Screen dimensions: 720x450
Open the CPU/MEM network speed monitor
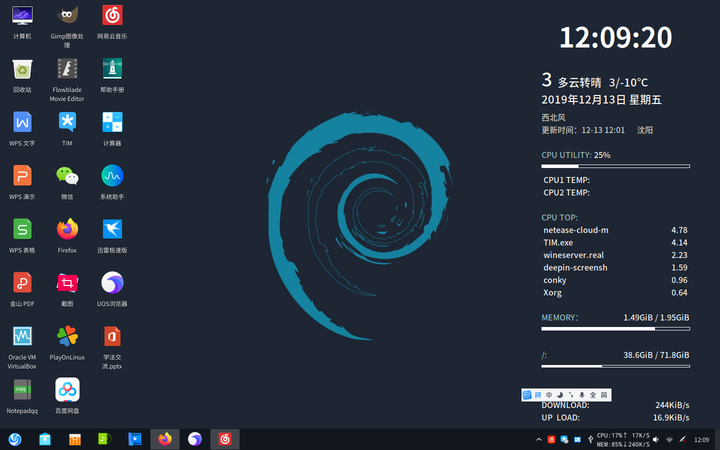pyautogui.click(x=623, y=440)
